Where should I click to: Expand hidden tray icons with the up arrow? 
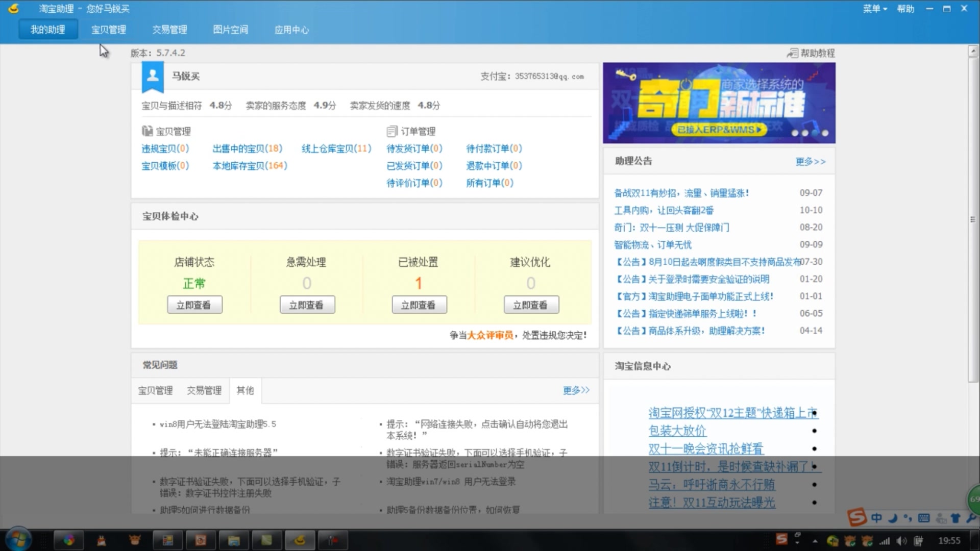(x=815, y=540)
